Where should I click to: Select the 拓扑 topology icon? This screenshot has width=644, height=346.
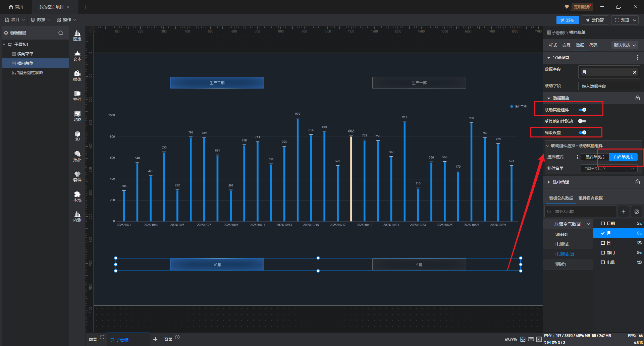click(77, 156)
